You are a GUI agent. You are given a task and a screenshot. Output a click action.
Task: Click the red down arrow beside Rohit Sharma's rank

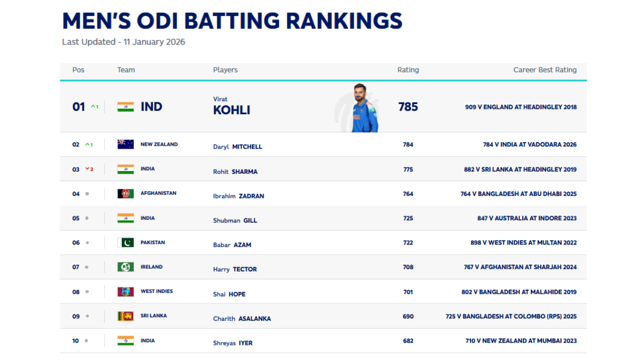pos(87,169)
